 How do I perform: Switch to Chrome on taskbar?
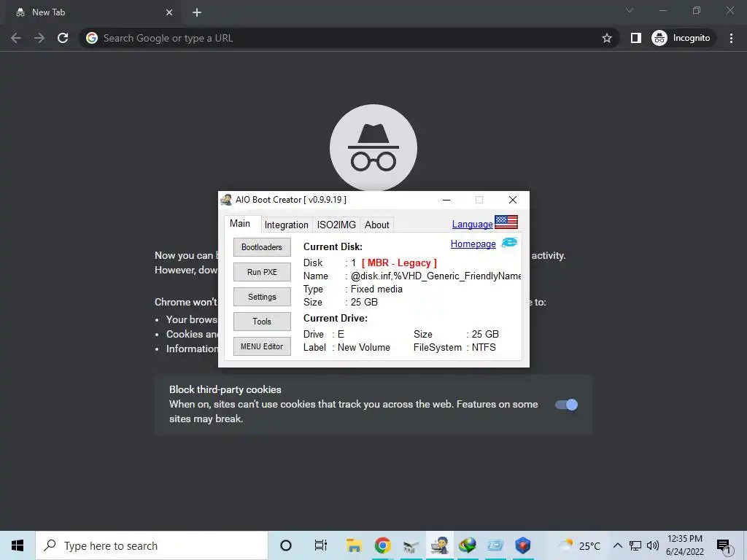click(382, 545)
